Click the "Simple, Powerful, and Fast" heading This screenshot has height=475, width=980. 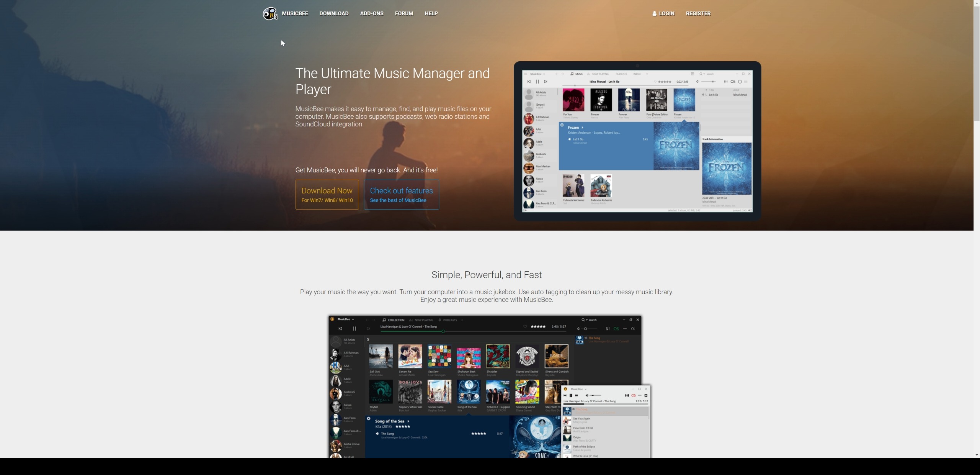pyautogui.click(x=487, y=275)
